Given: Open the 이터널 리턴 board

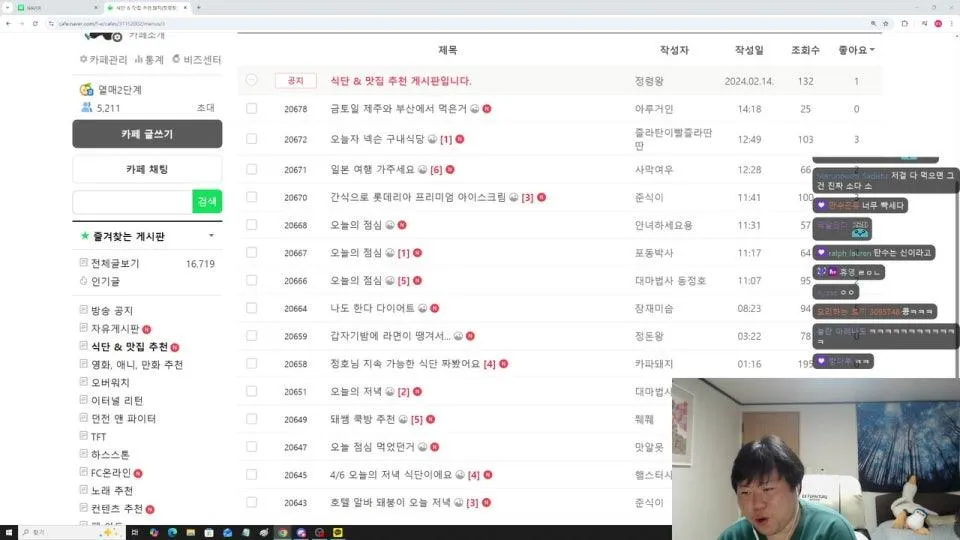Looking at the screenshot, I should (117, 400).
